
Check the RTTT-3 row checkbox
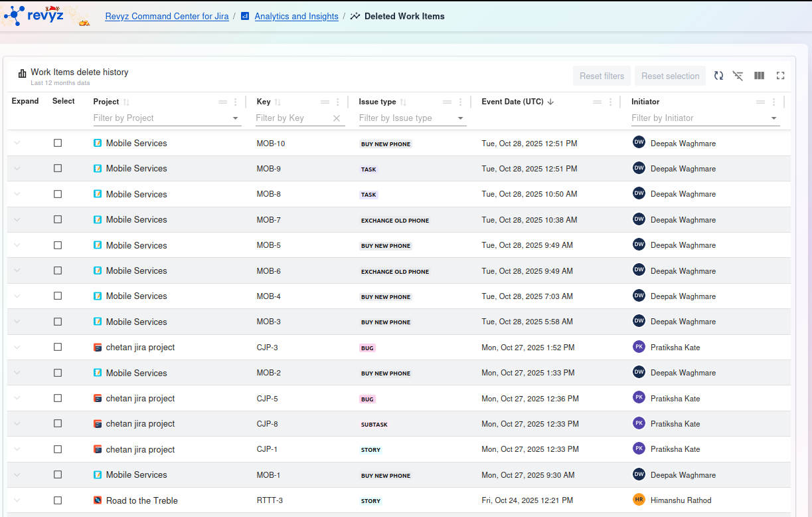[58, 500]
